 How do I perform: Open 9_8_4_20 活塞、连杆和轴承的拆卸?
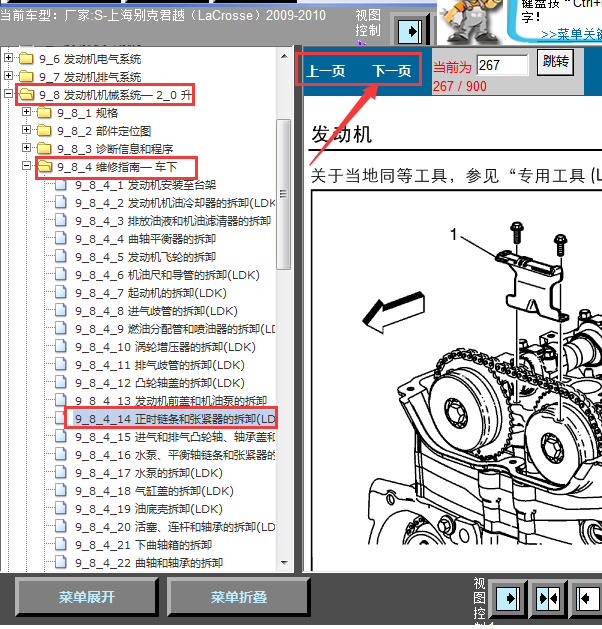(x=175, y=527)
